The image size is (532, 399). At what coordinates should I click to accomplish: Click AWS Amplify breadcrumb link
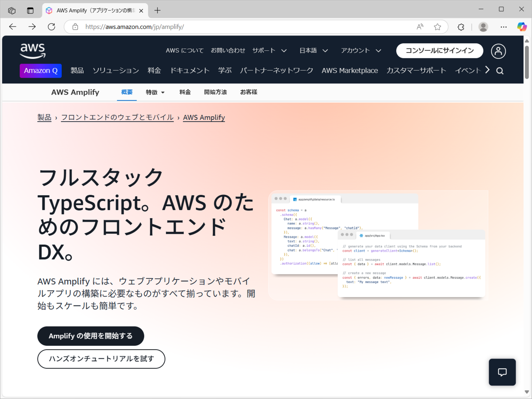204,117
